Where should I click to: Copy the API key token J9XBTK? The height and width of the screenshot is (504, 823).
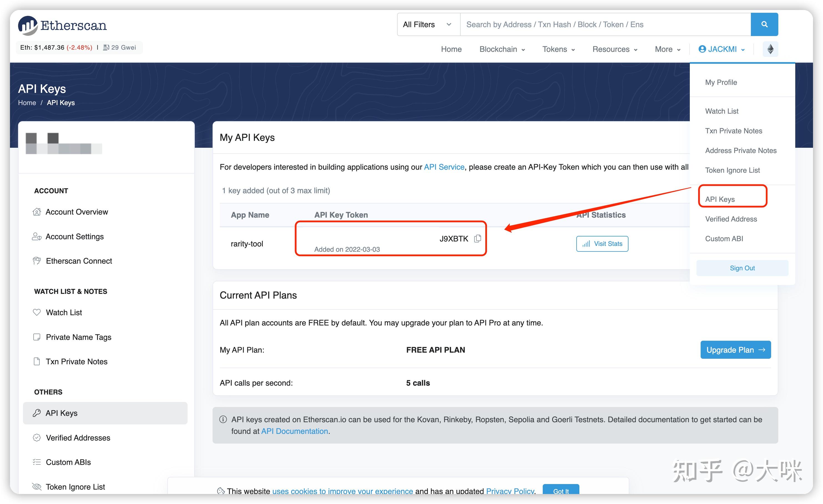tap(478, 238)
